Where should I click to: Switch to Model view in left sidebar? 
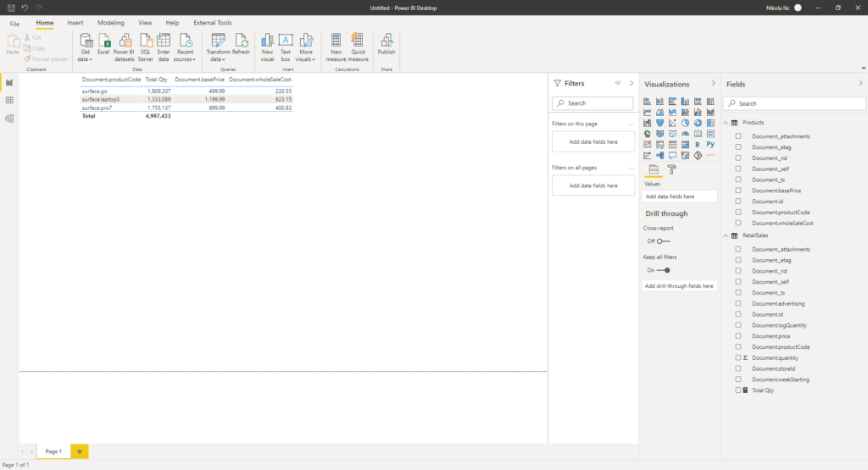pos(9,119)
